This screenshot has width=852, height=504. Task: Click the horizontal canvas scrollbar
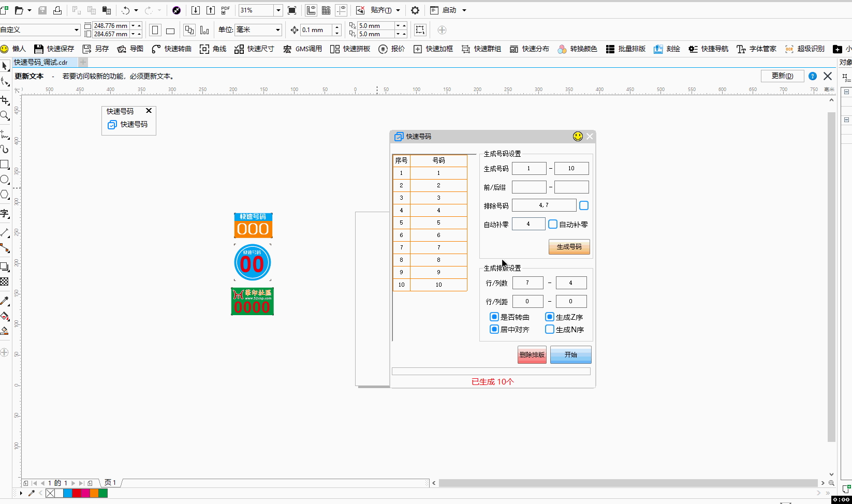click(628, 483)
